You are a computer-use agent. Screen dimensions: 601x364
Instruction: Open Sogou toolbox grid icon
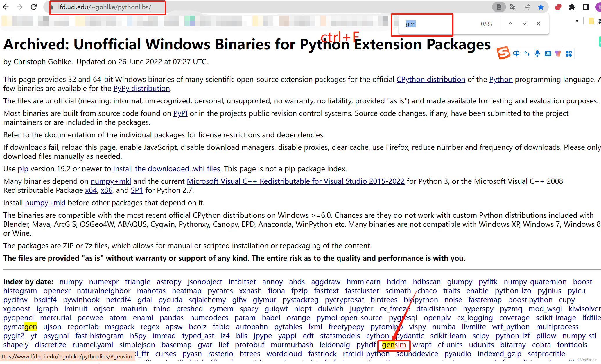coord(569,53)
